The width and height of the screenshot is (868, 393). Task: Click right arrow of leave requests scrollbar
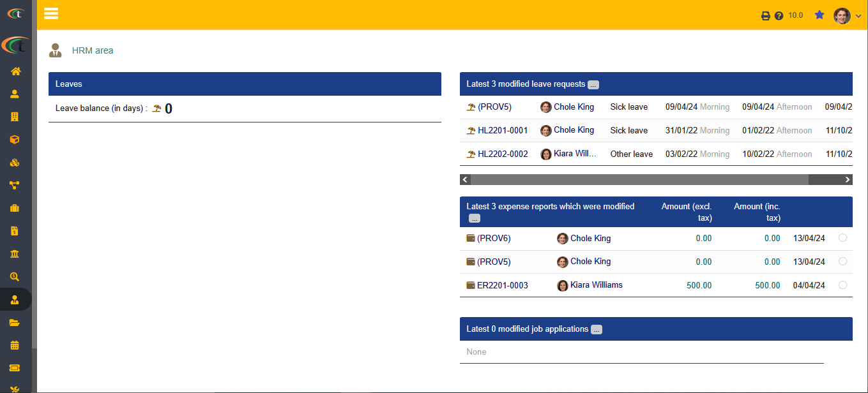coord(848,180)
